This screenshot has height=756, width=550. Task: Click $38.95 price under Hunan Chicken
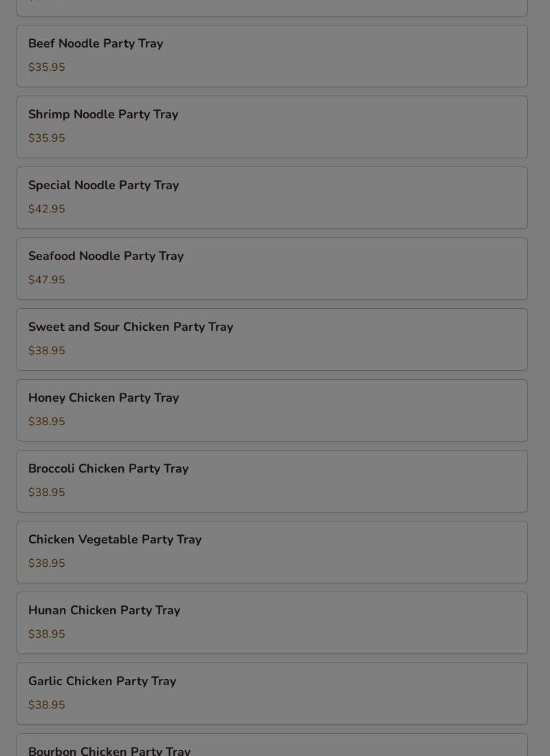(x=47, y=634)
